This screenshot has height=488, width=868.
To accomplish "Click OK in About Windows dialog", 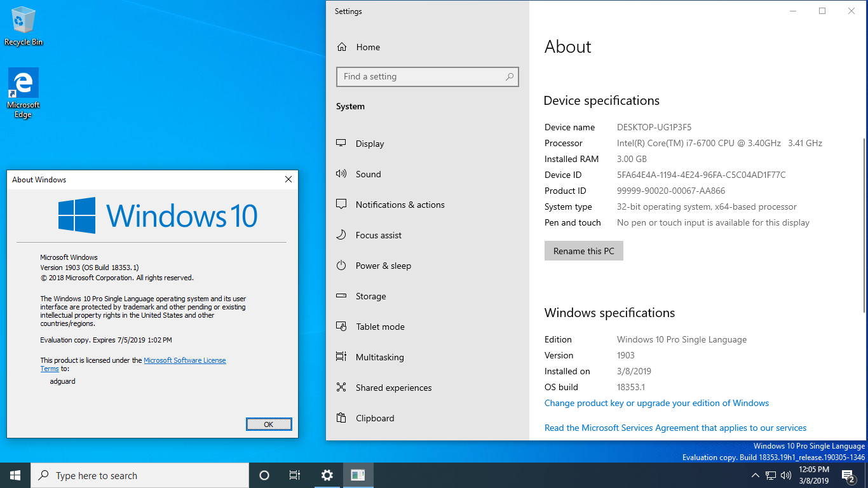I will click(x=269, y=424).
